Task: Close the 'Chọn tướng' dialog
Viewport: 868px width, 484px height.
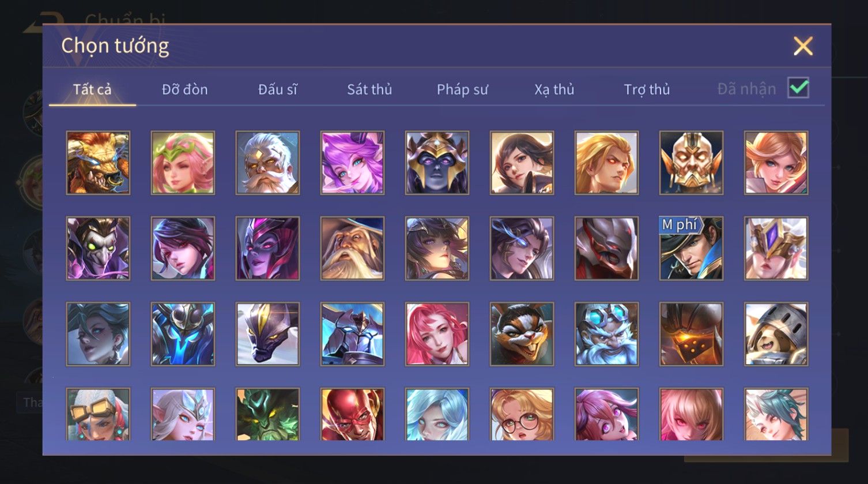Action: pyautogui.click(x=803, y=46)
